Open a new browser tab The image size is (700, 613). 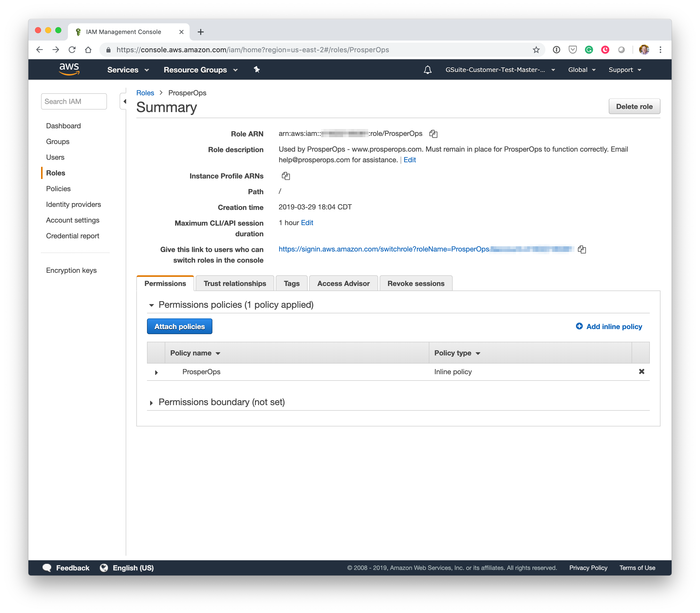tap(201, 32)
